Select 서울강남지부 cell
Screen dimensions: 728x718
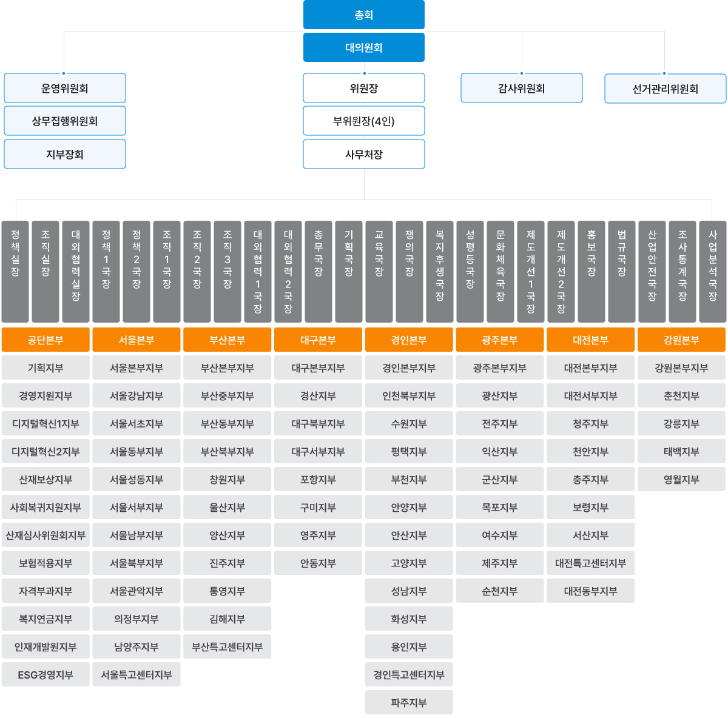(136, 396)
